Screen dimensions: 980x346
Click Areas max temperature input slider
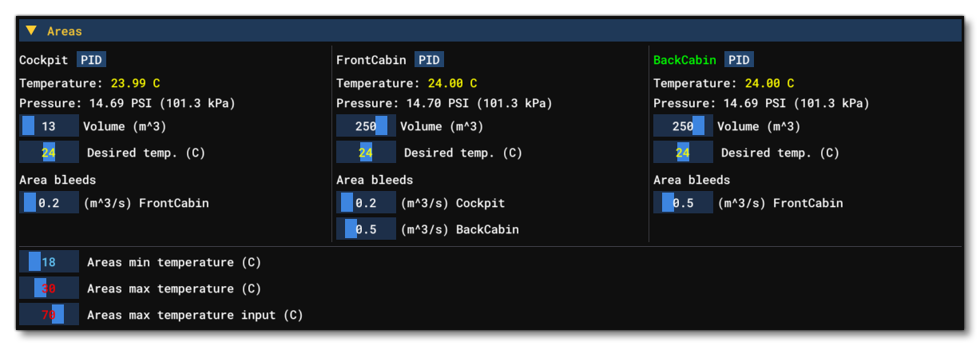point(49,315)
